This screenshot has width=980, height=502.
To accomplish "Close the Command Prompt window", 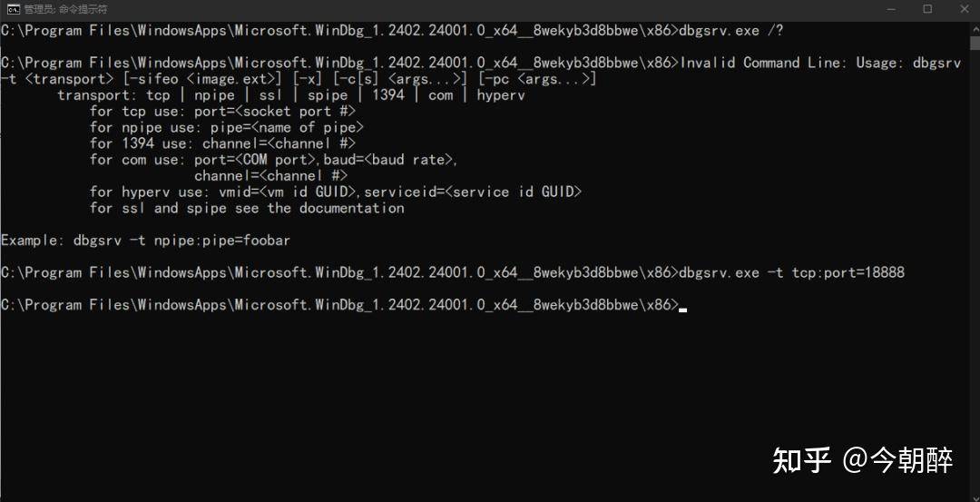I will pos(963,9).
